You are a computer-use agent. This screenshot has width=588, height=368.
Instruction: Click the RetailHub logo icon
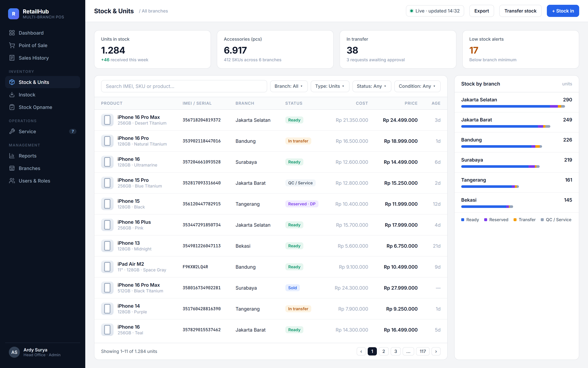click(14, 14)
